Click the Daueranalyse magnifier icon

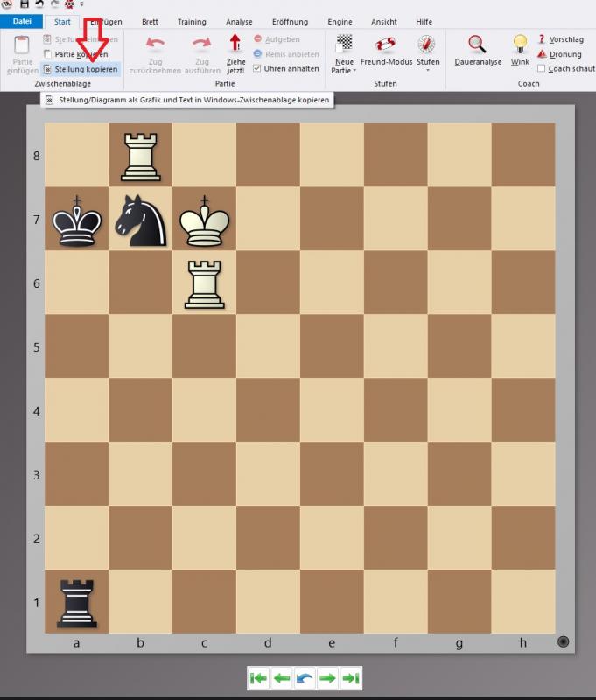pyautogui.click(x=477, y=45)
